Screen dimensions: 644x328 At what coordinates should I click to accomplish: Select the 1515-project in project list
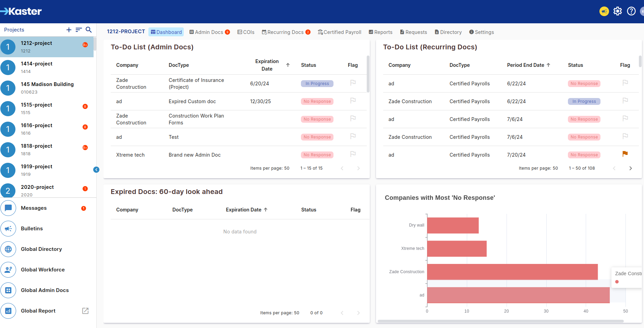[x=36, y=108]
